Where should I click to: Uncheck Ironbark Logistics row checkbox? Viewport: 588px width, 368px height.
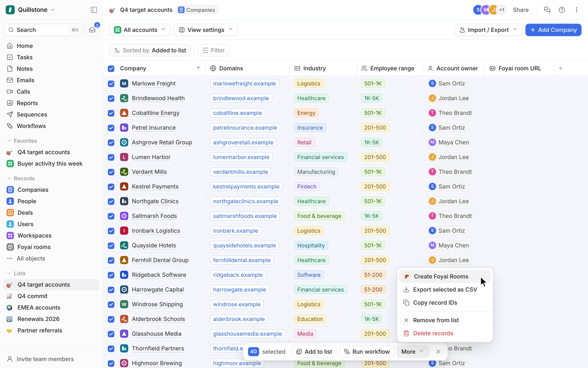point(111,231)
